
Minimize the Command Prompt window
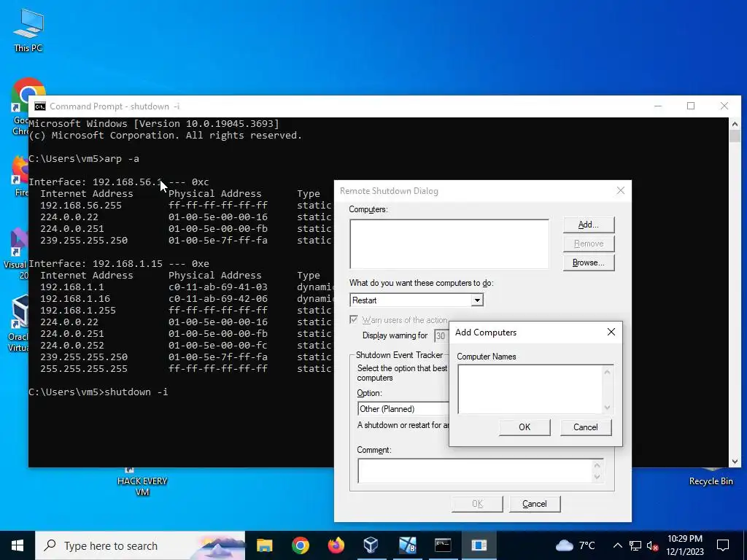tap(658, 106)
